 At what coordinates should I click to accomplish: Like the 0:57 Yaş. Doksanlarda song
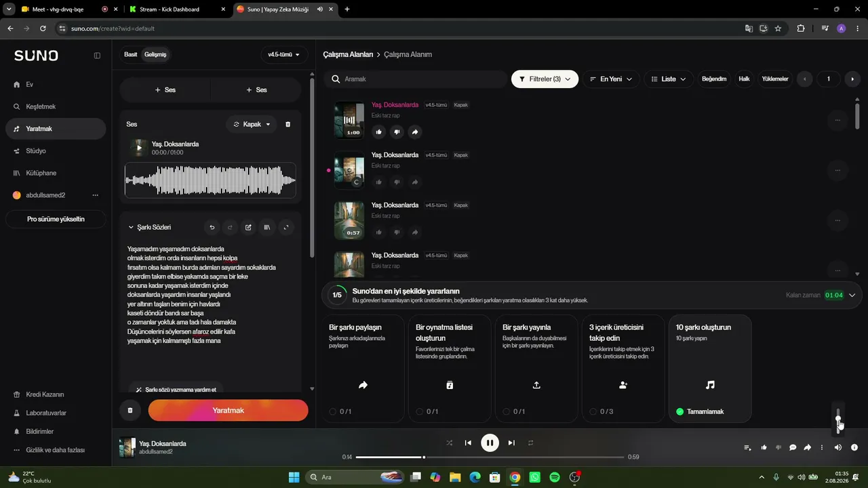[378, 232]
